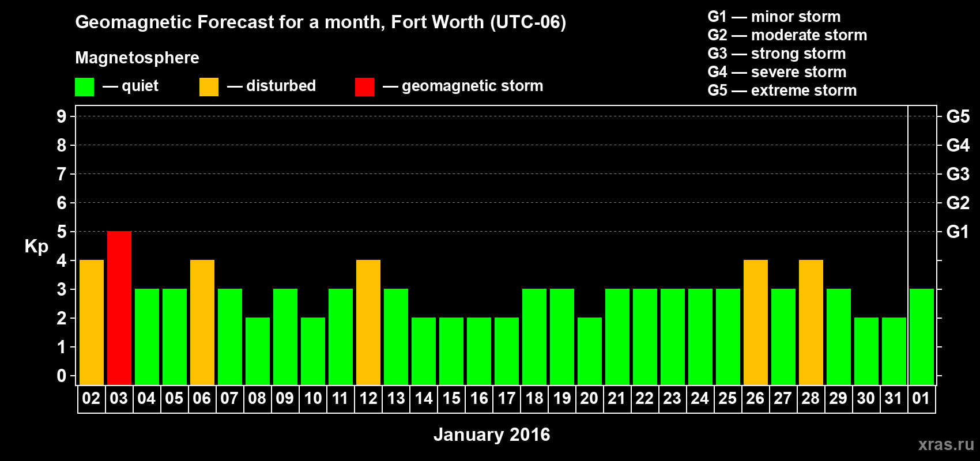This screenshot has height=461, width=980.
Task: Click the 'G3 — strong storm' legend line
Action: pos(777,54)
